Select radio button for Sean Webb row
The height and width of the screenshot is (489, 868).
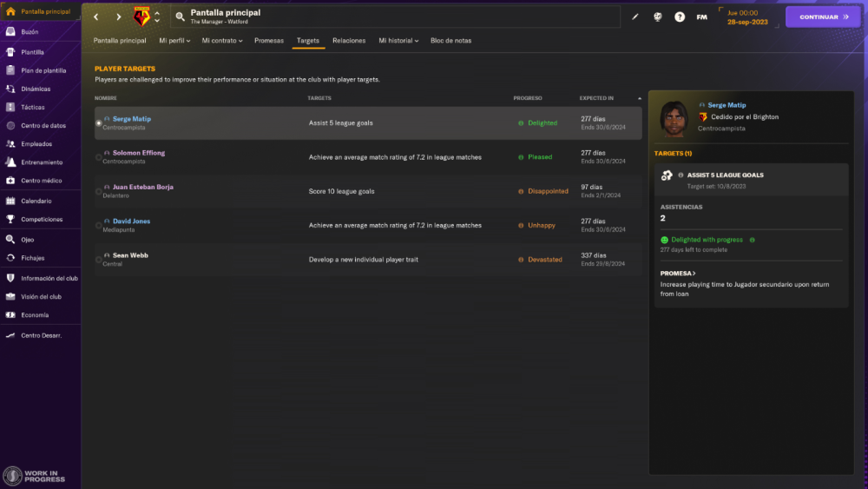99,260
